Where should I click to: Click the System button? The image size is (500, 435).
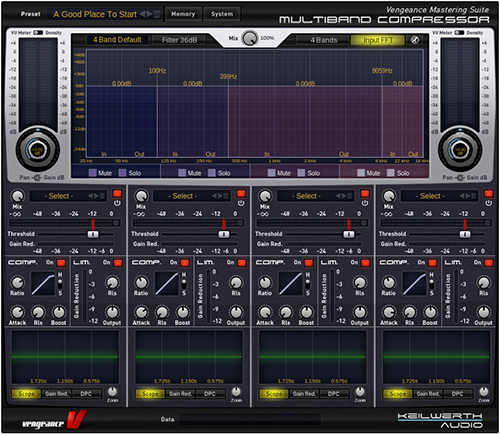[x=222, y=14]
